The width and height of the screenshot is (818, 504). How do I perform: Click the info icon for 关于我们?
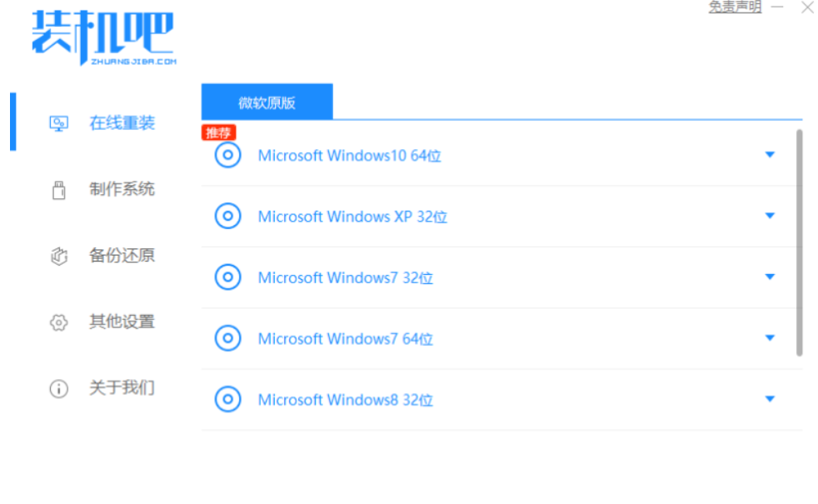tap(58, 388)
